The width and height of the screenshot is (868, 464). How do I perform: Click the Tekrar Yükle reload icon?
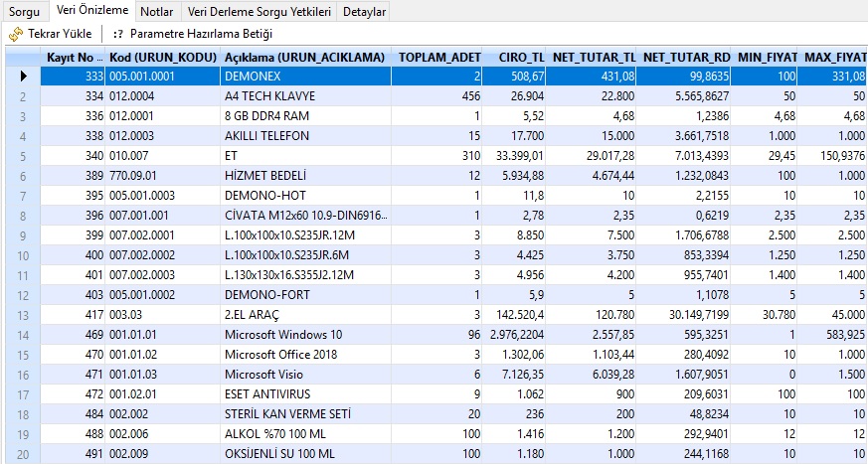point(16,34)
